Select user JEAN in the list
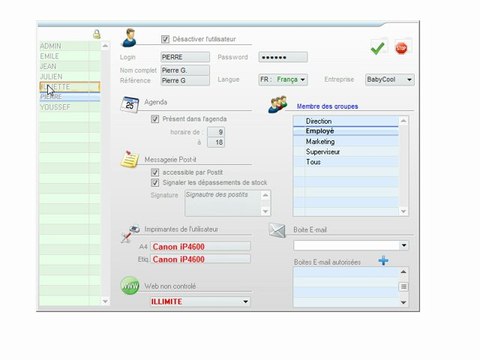 [70, 66]
